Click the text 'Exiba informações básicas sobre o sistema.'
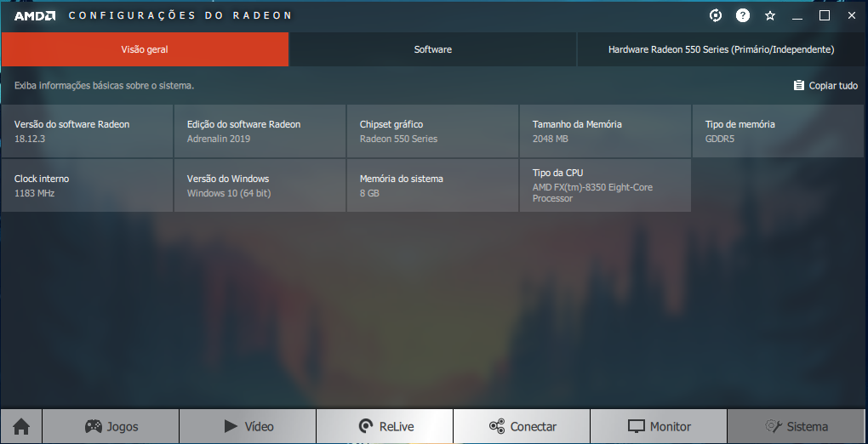The height and width of the screenshot is (444, 868). coord(104,86)
